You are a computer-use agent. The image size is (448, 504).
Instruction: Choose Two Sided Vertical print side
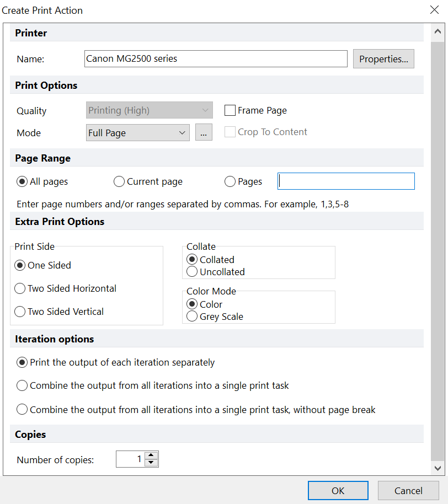point(20,312)
